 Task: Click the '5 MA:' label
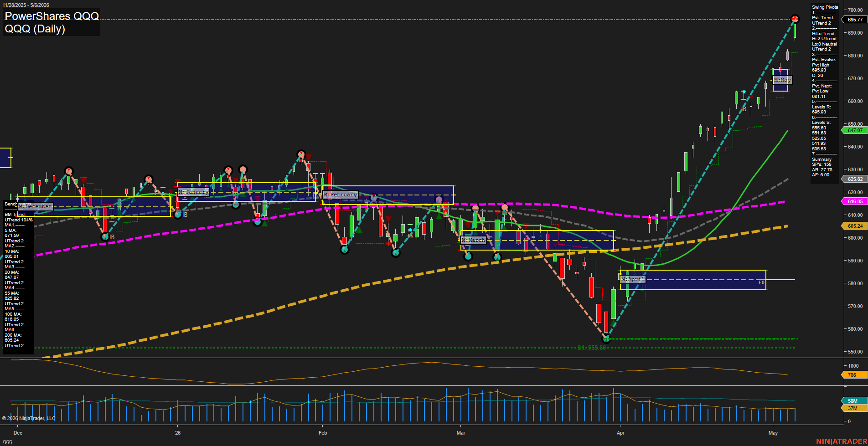point(10,231)
